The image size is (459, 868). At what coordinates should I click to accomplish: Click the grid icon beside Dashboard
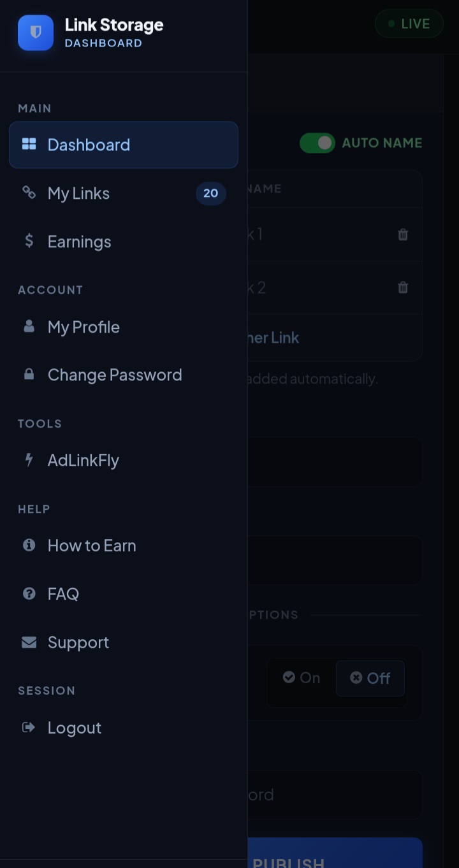(x=29, y=144)
